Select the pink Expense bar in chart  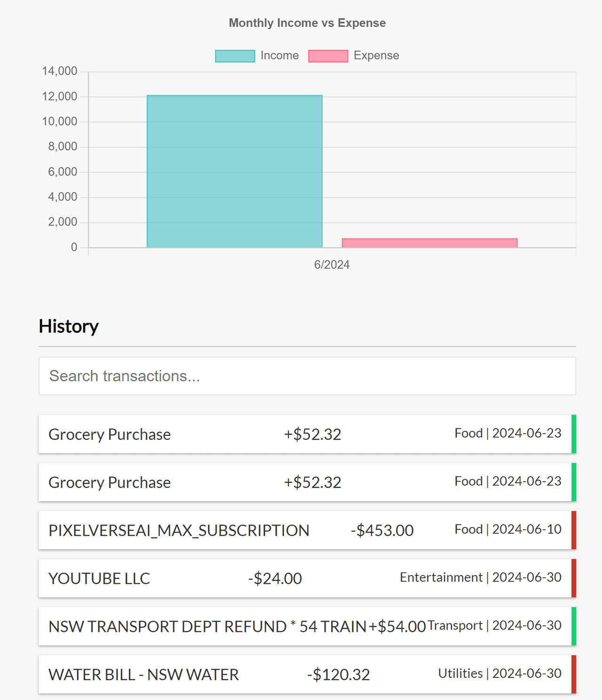pyautogui.click(x=429, y=243)
